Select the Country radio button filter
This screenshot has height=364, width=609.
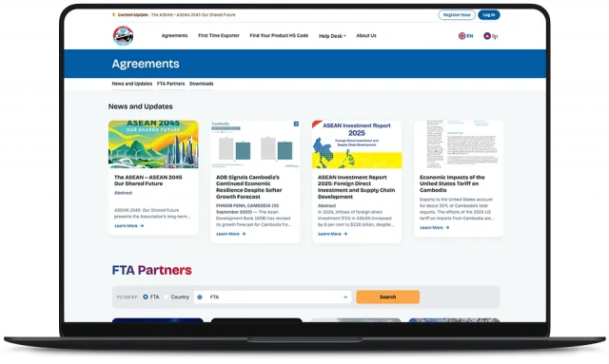click(167, 297)
